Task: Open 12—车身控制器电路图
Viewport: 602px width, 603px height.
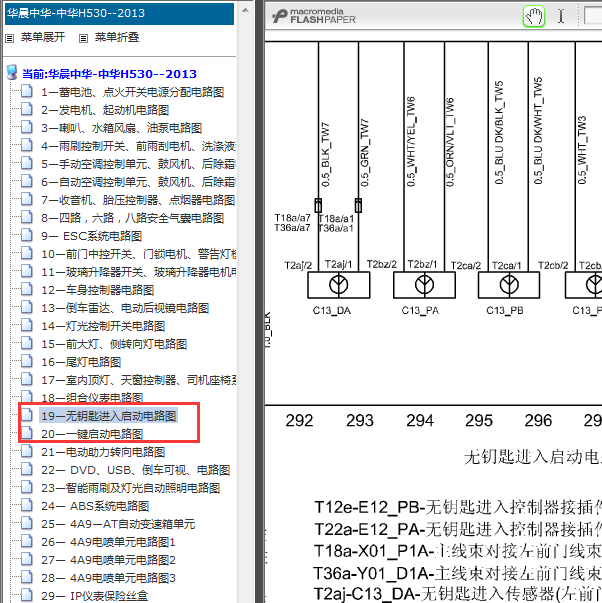Action: (x=98, y=290)
